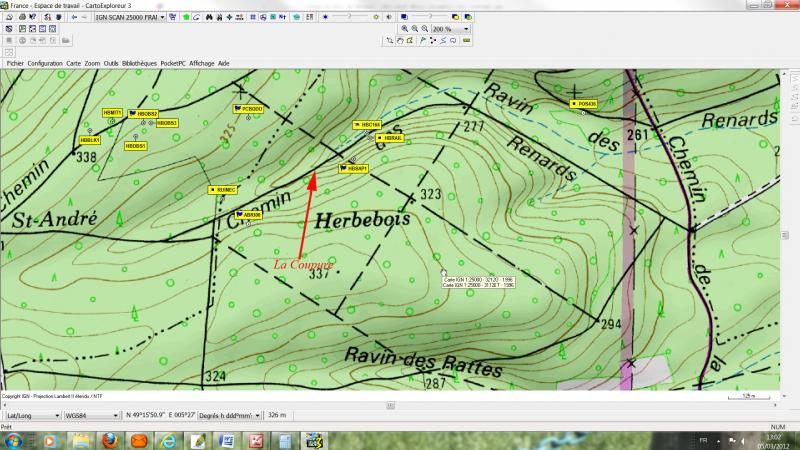Open search with the first binoculars icon
Viewport: 800px width, 450px height.
(209, 17)
